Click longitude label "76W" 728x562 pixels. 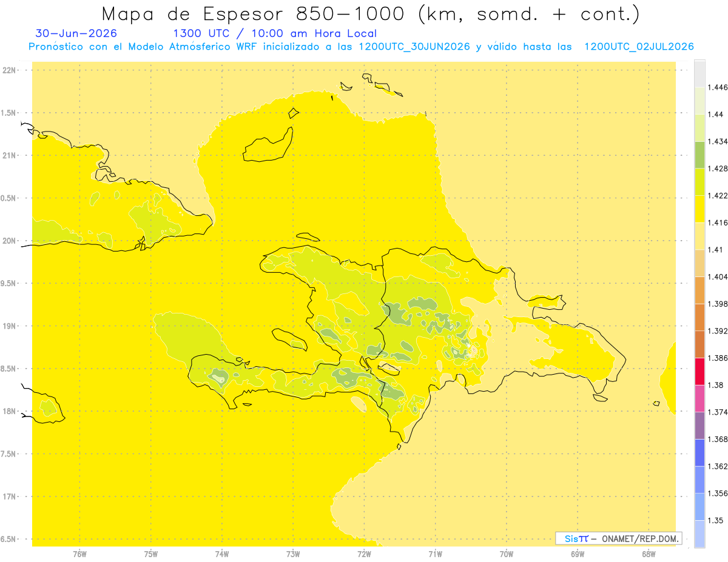coord(79,554)
